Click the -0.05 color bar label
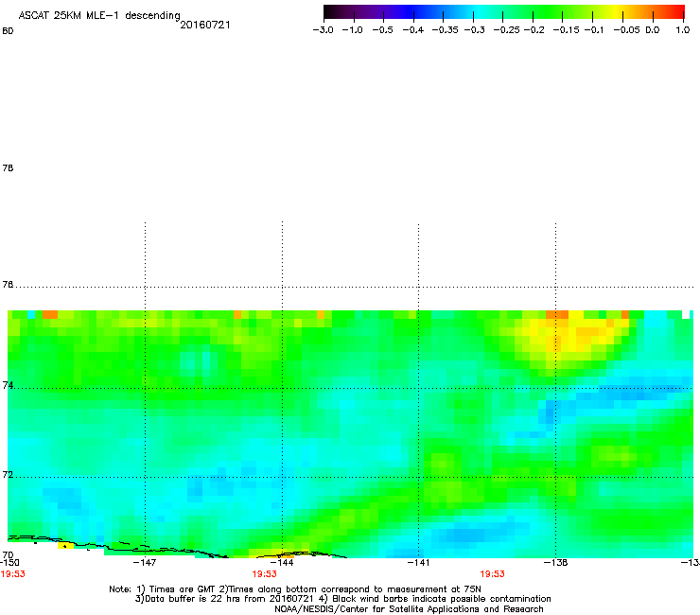 (626, 30)
